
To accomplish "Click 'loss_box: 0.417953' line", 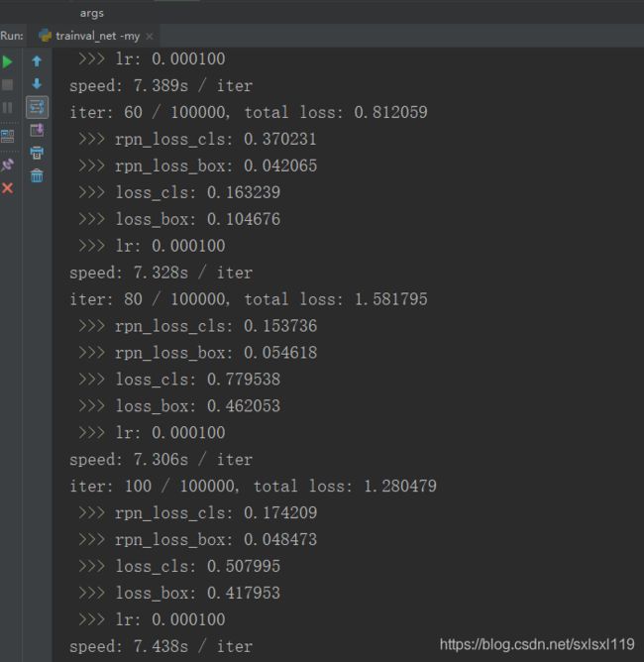I will coord(179,594).
